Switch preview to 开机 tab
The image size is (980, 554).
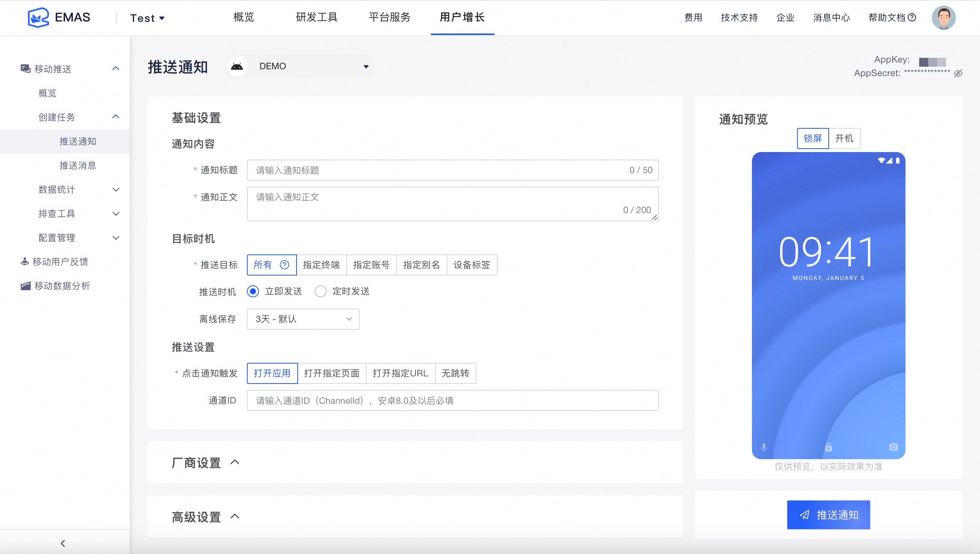click(x=844, y=138)
